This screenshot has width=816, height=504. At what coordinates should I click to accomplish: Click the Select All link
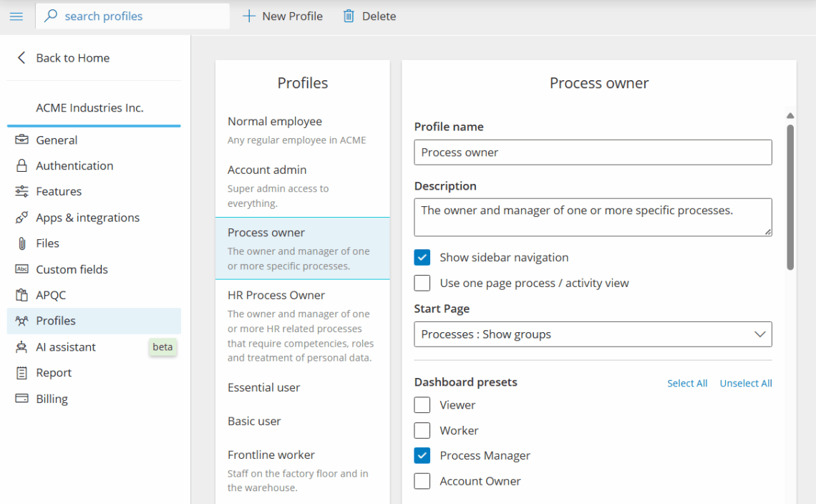click(686, 383)
